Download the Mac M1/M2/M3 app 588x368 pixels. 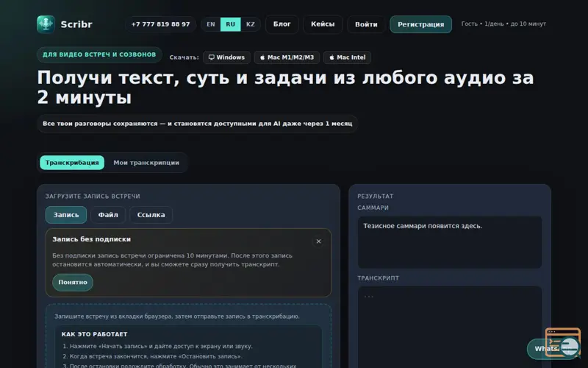pyautogui.click(x=287, y=57)
